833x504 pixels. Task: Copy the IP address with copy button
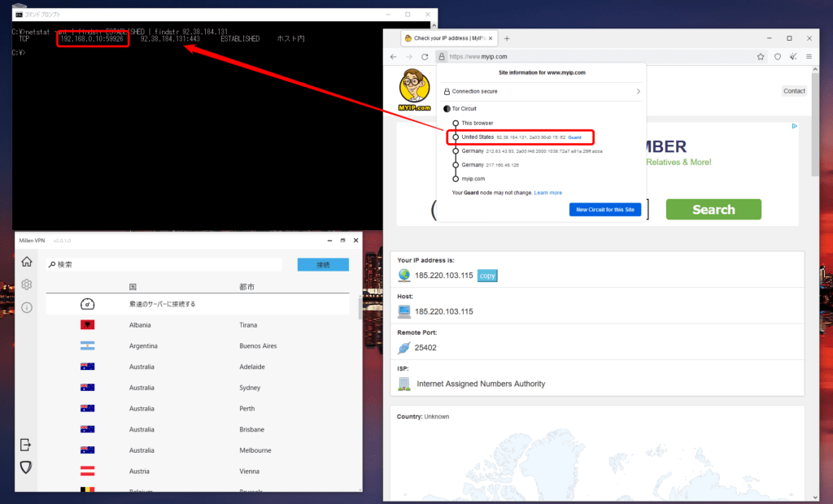click(487, 276)
